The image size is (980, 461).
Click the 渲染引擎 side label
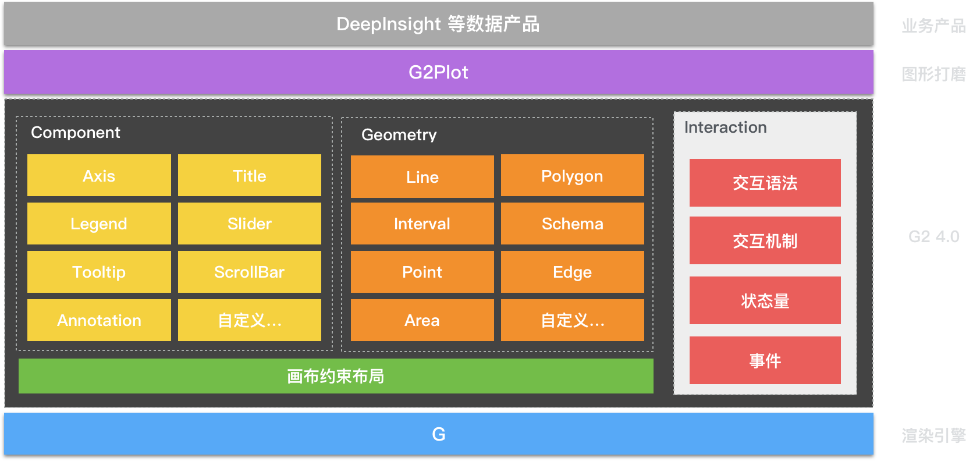click(x=933, y=435)
